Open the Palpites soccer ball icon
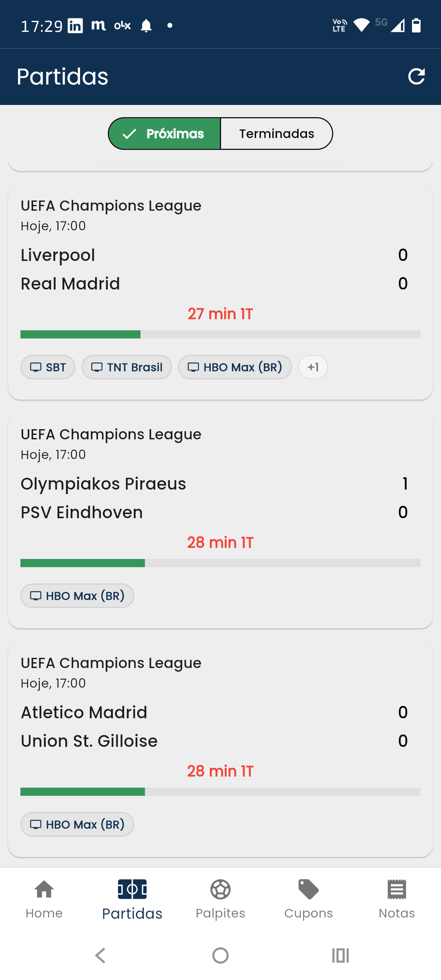The image size is (441, 980). 220,889
